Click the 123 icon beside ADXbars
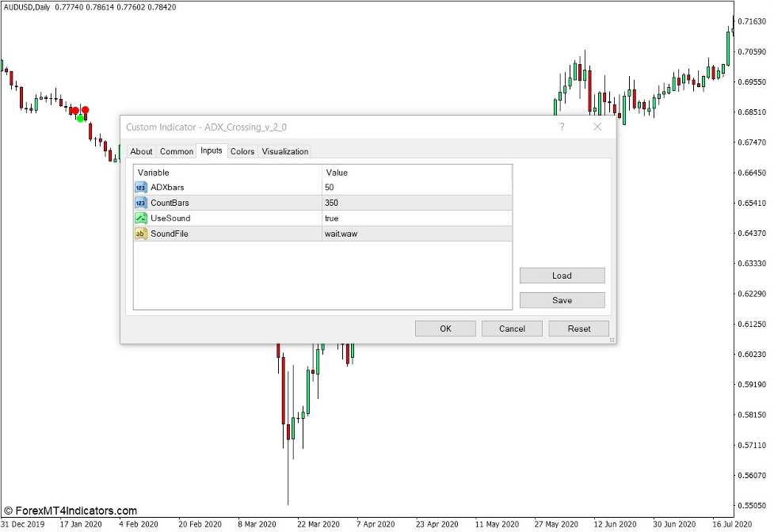Image resolution: width=774 pixels, height=532 pixels. [141, 188]
